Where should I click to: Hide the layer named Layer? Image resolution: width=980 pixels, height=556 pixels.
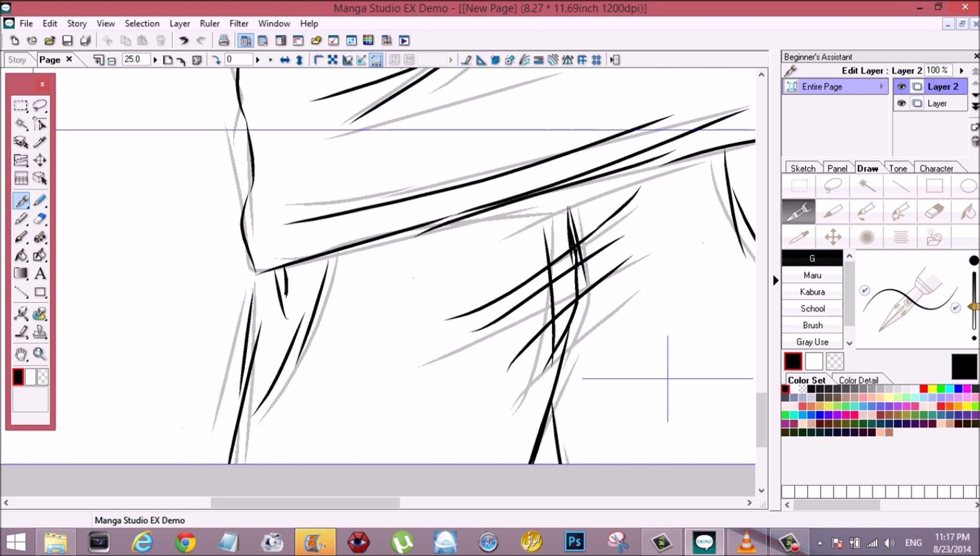[x=901, y=103]
